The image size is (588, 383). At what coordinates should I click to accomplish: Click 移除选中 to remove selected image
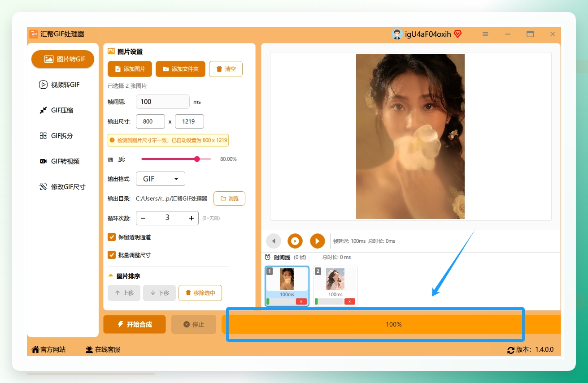point(200,293)
